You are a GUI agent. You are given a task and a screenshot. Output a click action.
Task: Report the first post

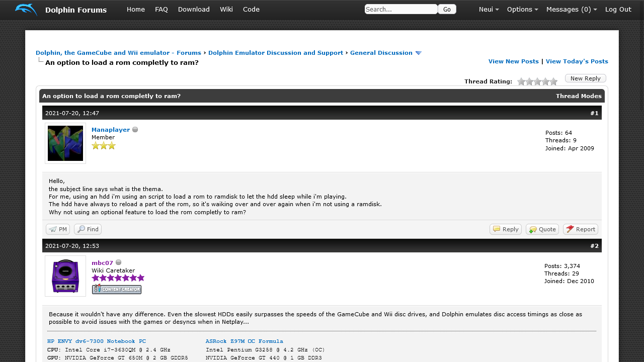(581, 229)
